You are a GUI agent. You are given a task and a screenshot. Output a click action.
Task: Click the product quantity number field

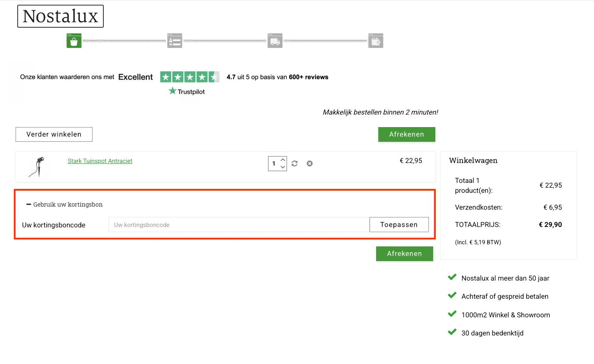(x=274, y=164)
